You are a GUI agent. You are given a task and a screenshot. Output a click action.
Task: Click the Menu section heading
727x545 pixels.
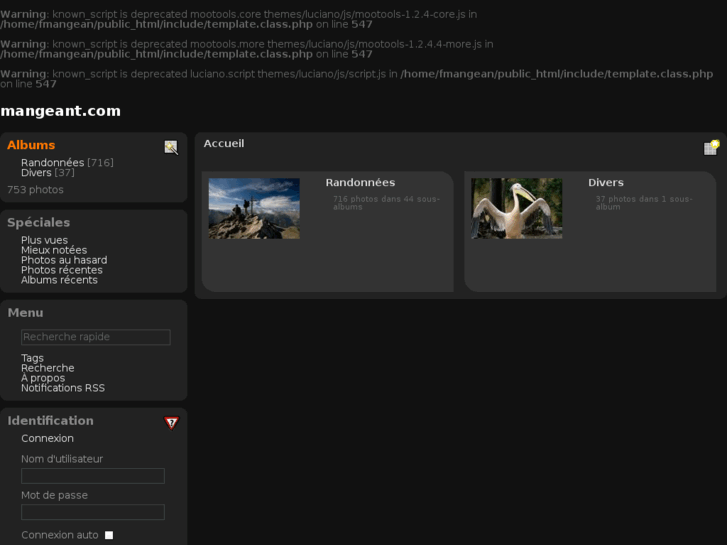coord(26,313)
